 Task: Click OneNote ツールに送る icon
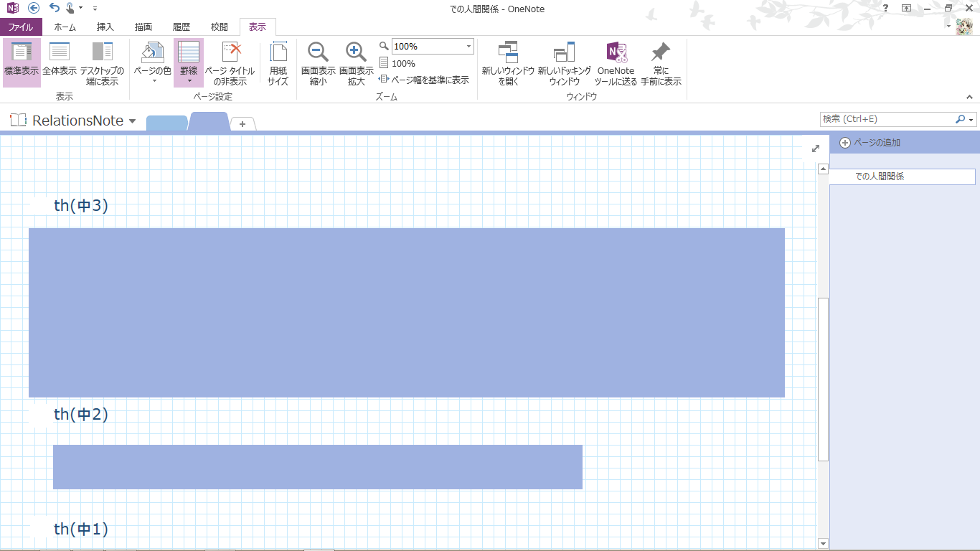(x=616, y=62)
